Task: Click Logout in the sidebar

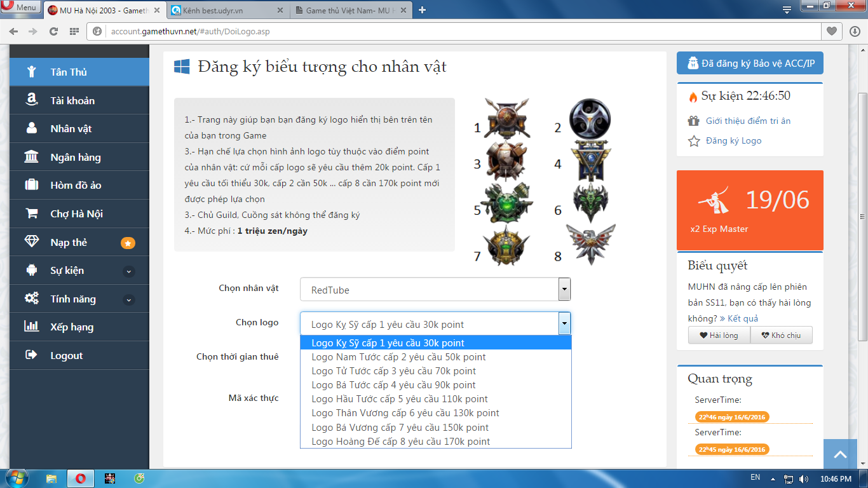Action: pos(79,355)
